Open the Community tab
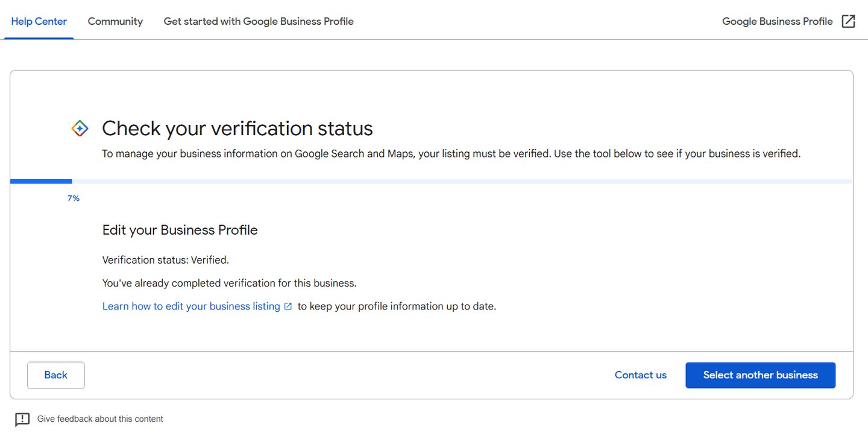Image resolution: width=868 pixels, height=438 pixels. 115,21
